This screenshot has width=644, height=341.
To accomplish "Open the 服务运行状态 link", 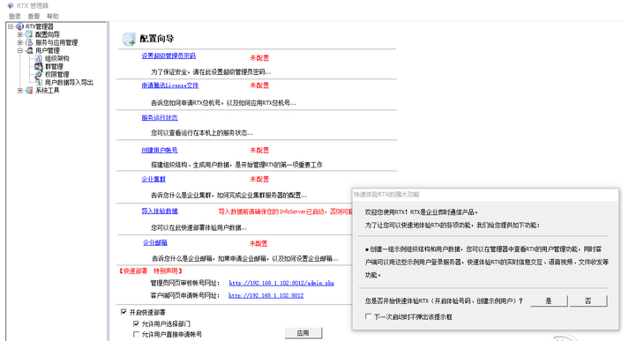I will tap(160, 118).
